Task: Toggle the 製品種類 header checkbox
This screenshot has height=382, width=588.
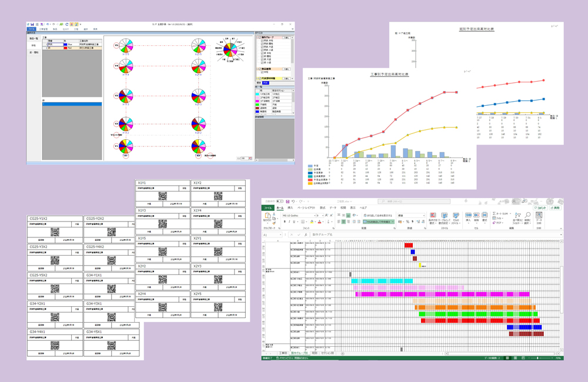Action: click(x=260, y=69)
